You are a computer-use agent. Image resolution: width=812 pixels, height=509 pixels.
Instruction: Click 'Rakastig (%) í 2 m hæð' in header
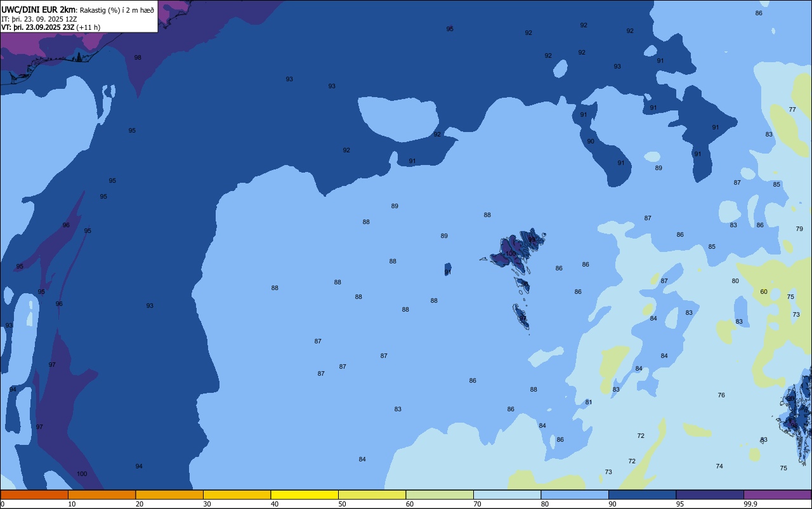(x=117, y=10)
